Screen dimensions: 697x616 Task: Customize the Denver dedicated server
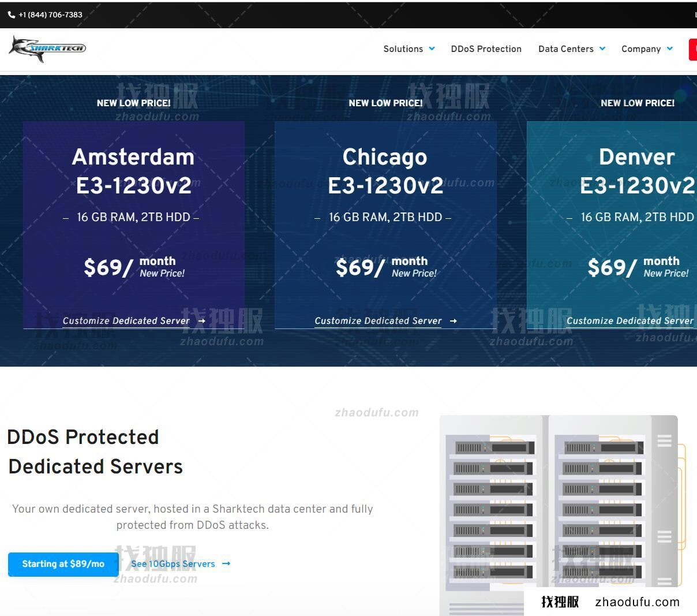coord(630,321)
